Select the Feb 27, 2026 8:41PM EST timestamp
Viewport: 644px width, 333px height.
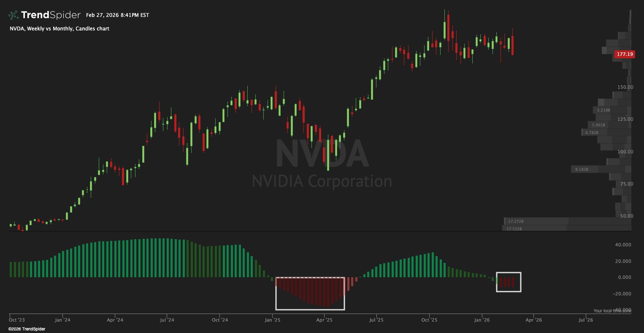pyautogui.click(x=117, y=15)
